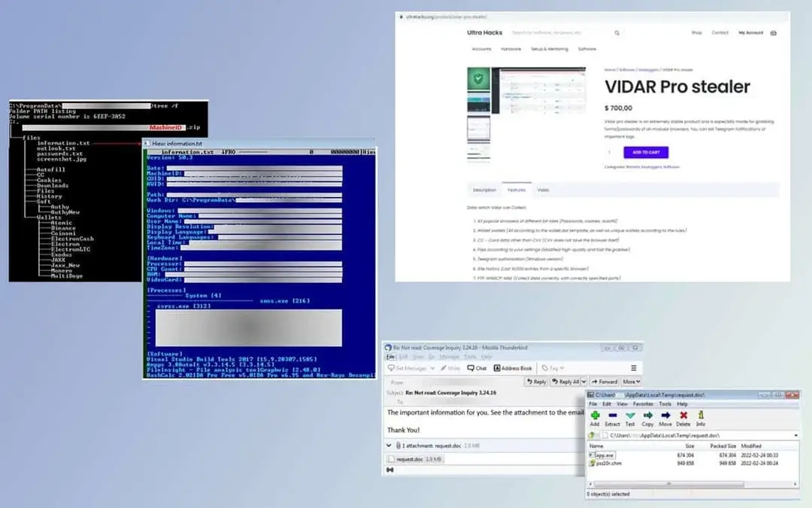812x508 pixels.
Task: Open the Software navigation category on Ultra Hacks
Action: pos(586,49)
